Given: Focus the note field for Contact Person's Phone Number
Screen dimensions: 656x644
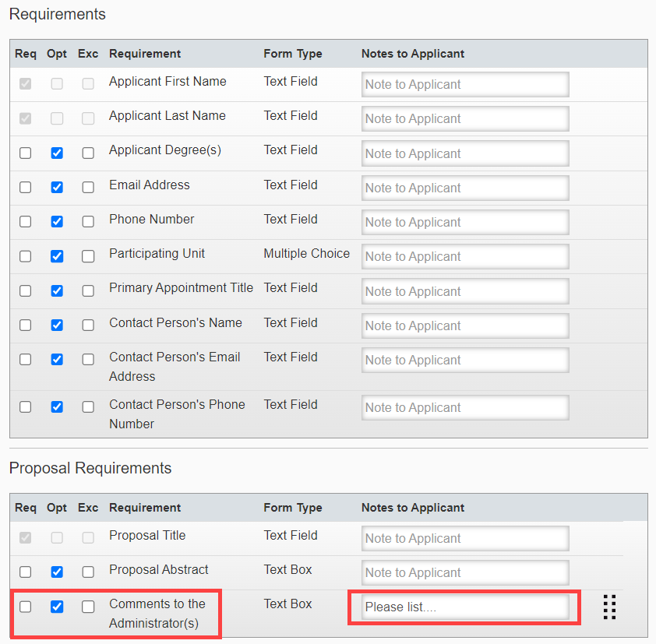Looking at the screenshot, I should point(465,408).
